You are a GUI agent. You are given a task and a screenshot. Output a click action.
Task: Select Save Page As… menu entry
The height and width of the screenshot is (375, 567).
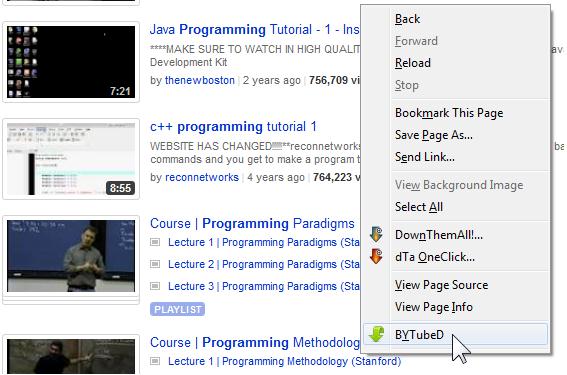434,135
